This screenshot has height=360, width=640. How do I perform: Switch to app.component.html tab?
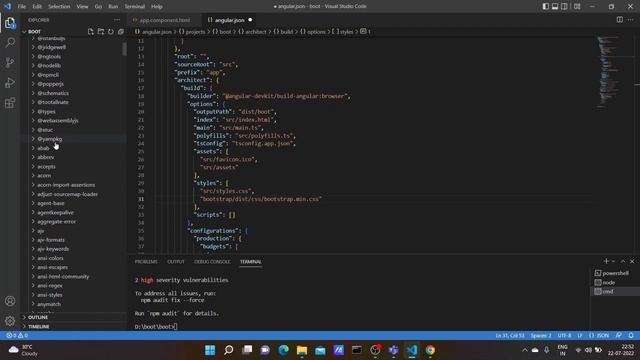pyautogui.click(x=164, y=20)
